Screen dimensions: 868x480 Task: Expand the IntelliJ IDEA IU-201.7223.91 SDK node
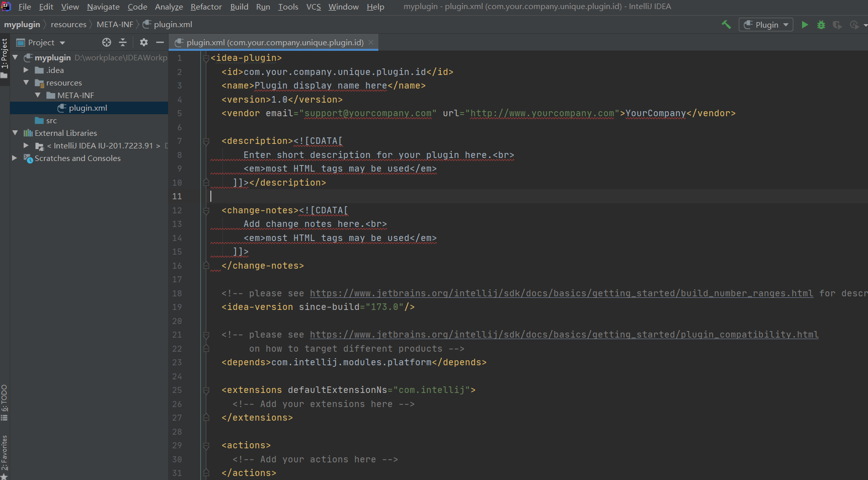[26, 145]
